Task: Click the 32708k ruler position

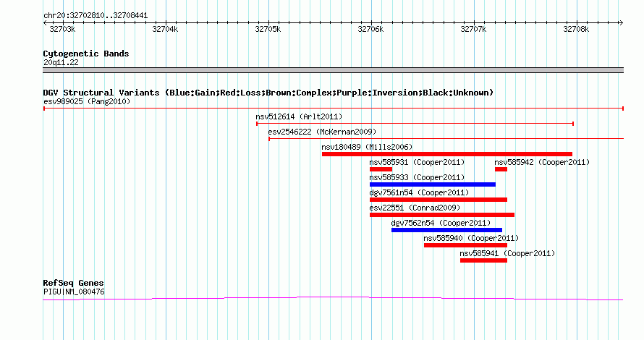Action: click(576, 29)
